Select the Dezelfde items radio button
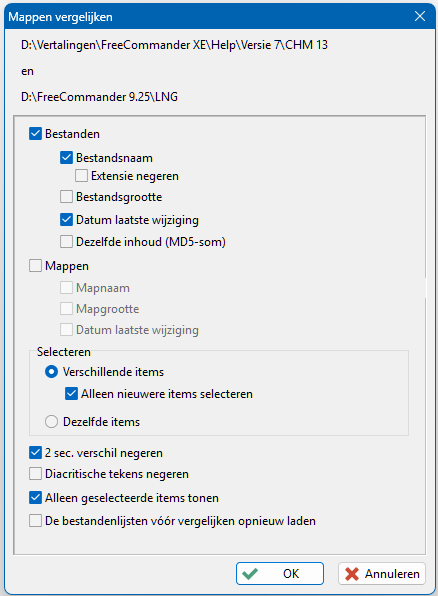 (51, 422)
